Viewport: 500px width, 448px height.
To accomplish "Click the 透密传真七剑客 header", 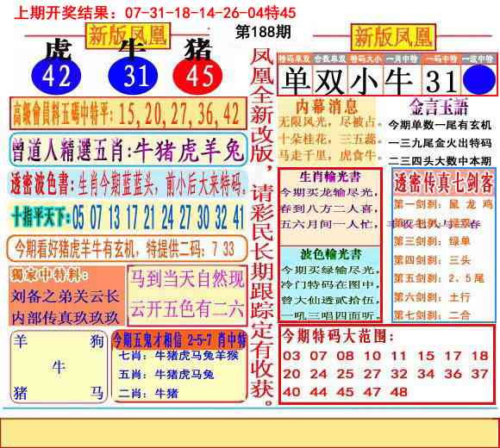I will tap(443, 183).
